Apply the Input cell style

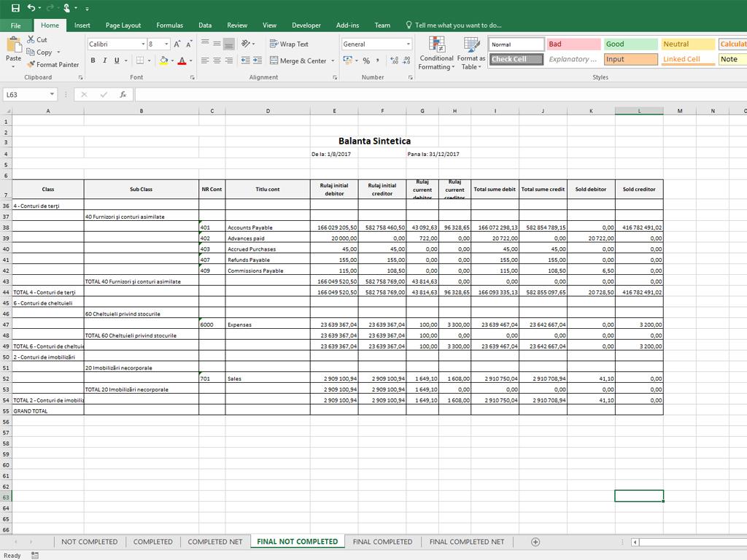coord(631,59)
